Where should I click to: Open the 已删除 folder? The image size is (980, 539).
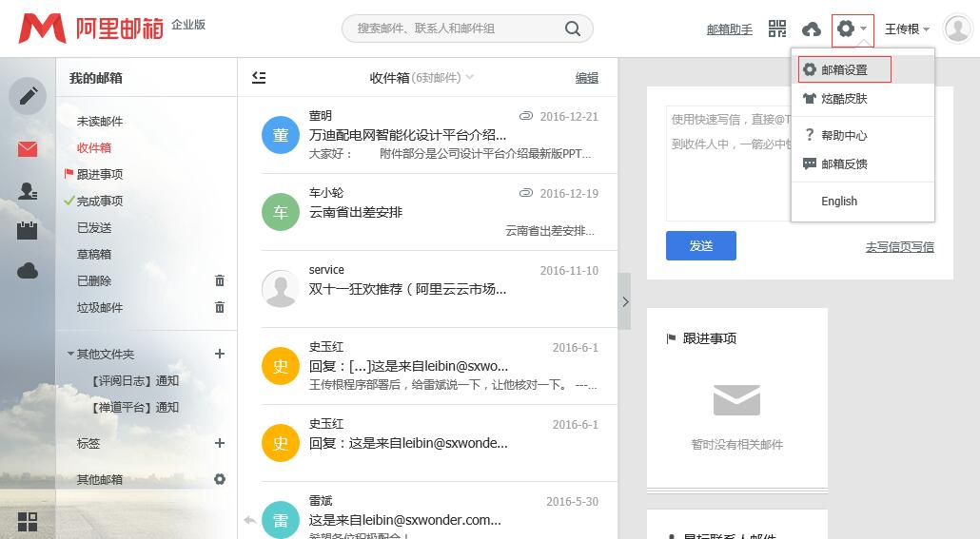[94, 281]
